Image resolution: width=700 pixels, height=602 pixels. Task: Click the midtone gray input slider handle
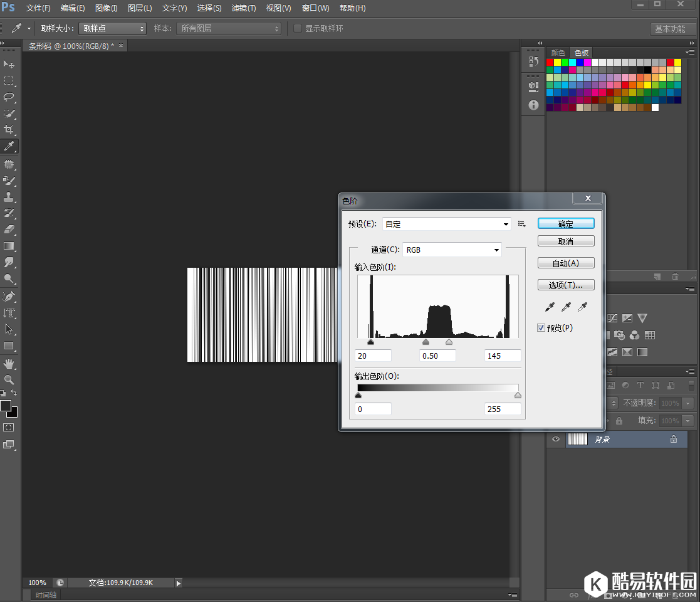[x=426, y=342]
